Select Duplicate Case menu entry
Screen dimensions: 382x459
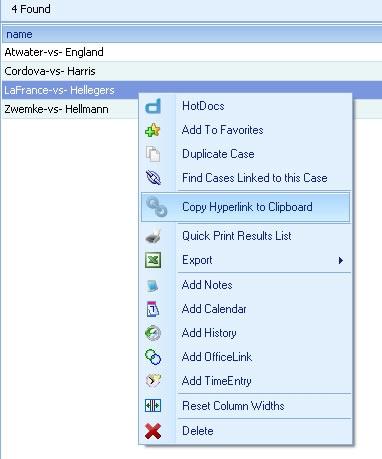246,154
